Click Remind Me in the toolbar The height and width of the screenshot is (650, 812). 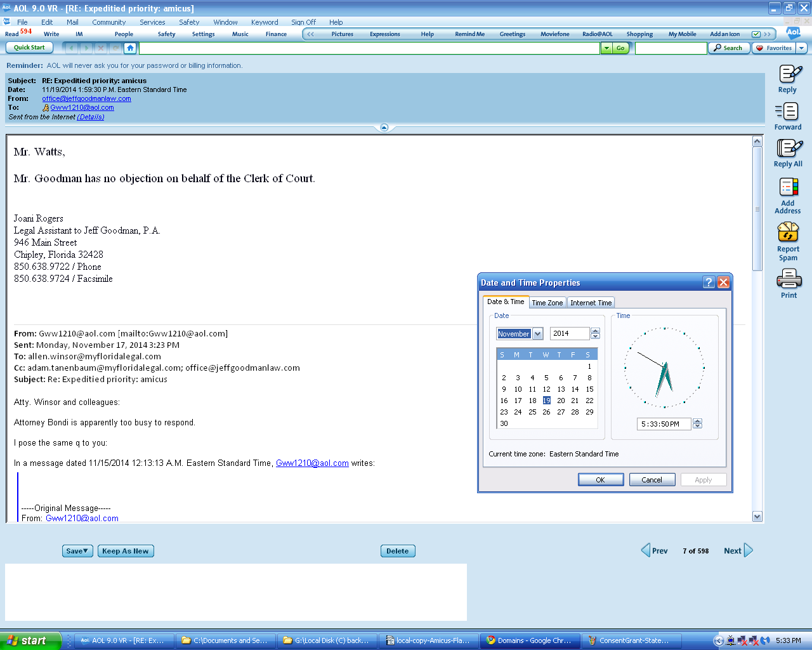coord(469,34)
